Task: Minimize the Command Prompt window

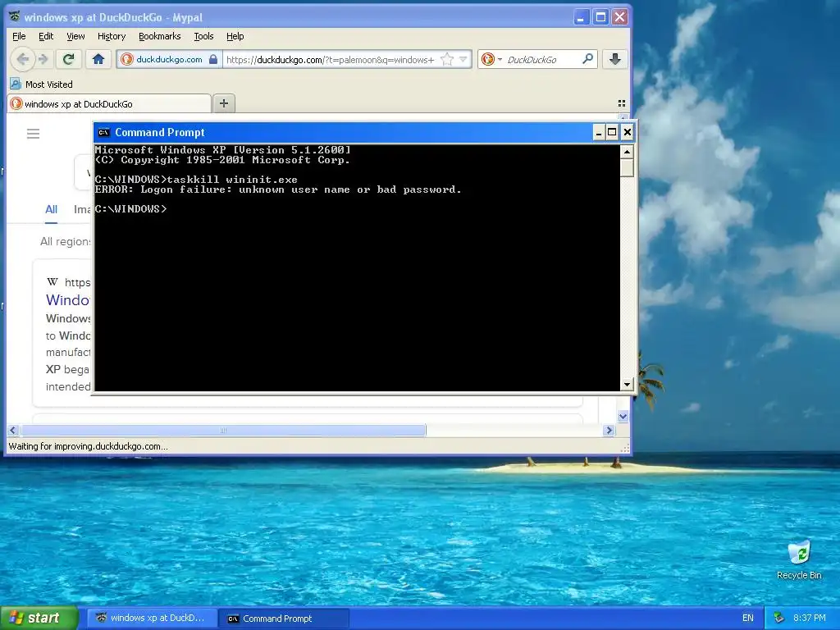Action: click(x=598, y=132)
